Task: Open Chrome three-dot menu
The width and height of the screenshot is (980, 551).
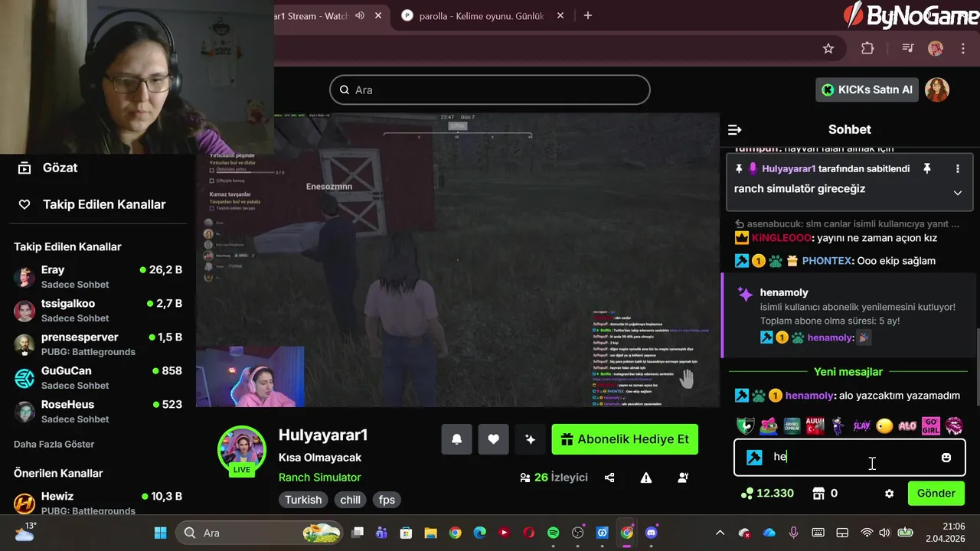Action: click(963, 48)
